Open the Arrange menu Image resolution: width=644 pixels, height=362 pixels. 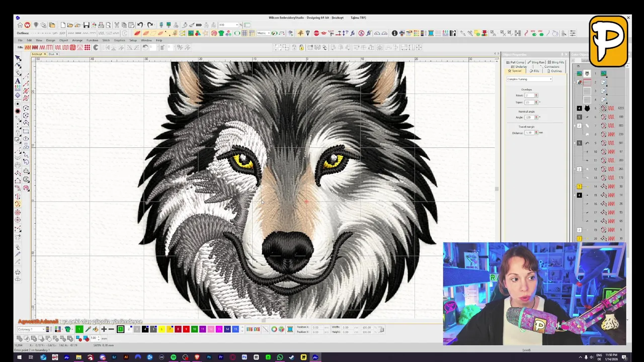click(x=77, y=40)
